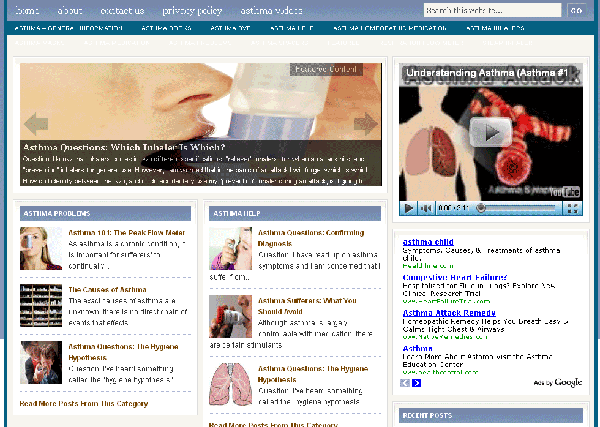600x427 pixels.
Task: Open the Asthma Help category in navigation
Action: pos(292,28)
